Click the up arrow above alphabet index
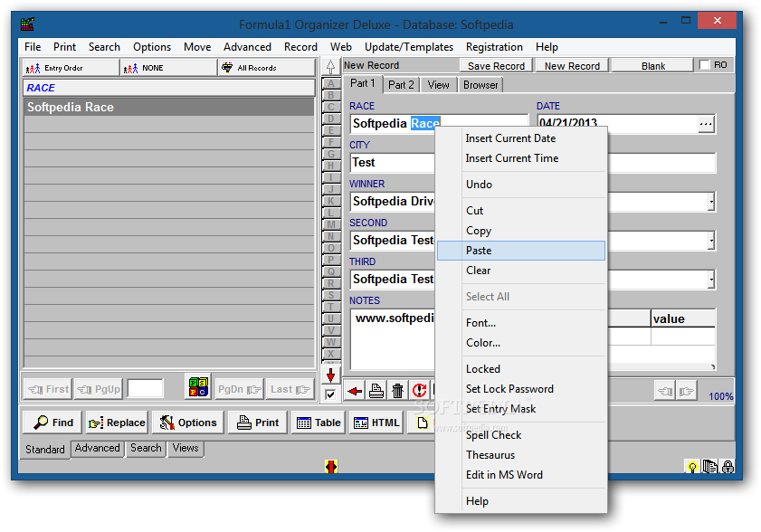The height and width of the screenshot is (532, 761). coord(330,67)
